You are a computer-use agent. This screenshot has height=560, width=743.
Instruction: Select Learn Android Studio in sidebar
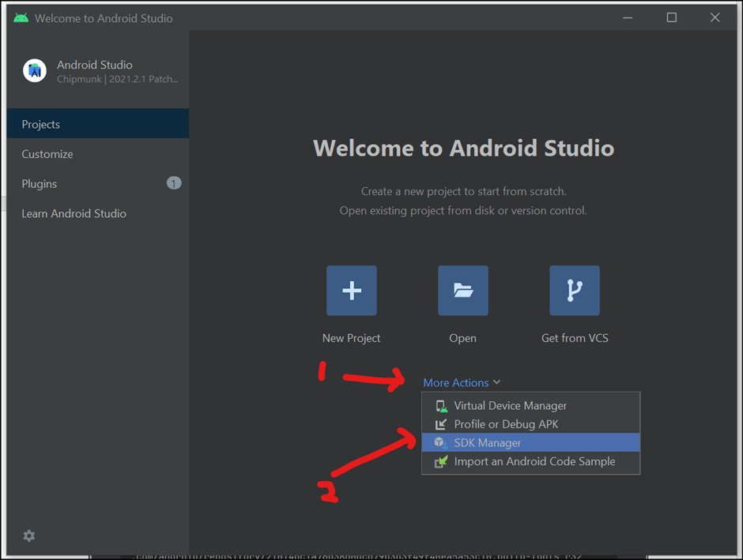coord(74,214)
